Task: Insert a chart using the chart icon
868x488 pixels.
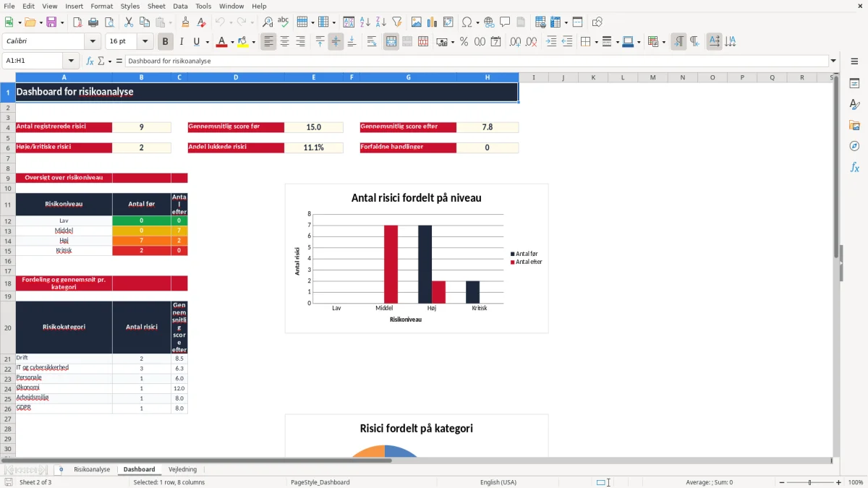Action: click(433, 22)
